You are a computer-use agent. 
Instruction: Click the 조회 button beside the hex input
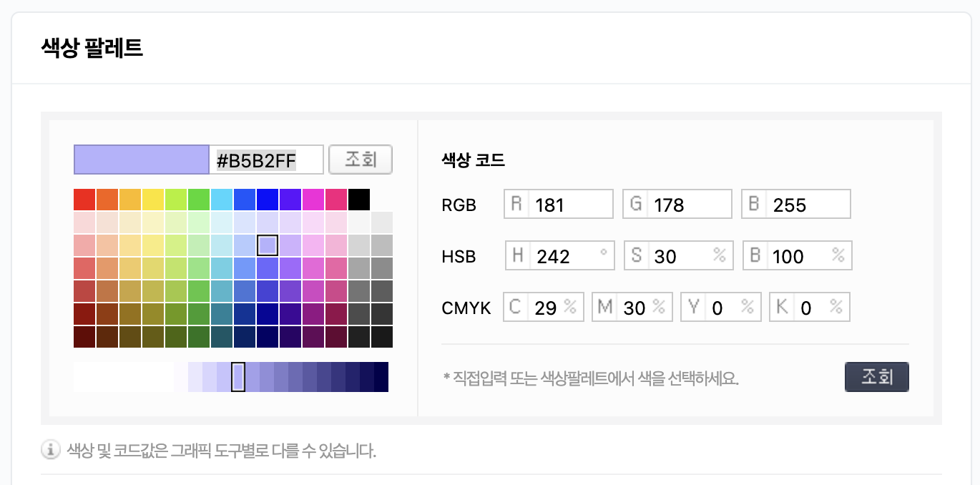(x=360, y=159)
